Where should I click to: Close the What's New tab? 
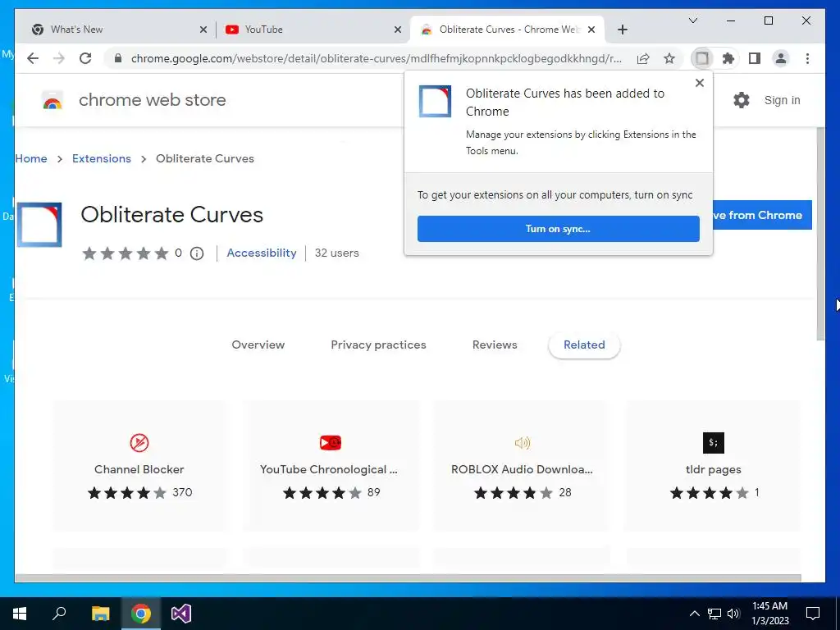[203, 30]
